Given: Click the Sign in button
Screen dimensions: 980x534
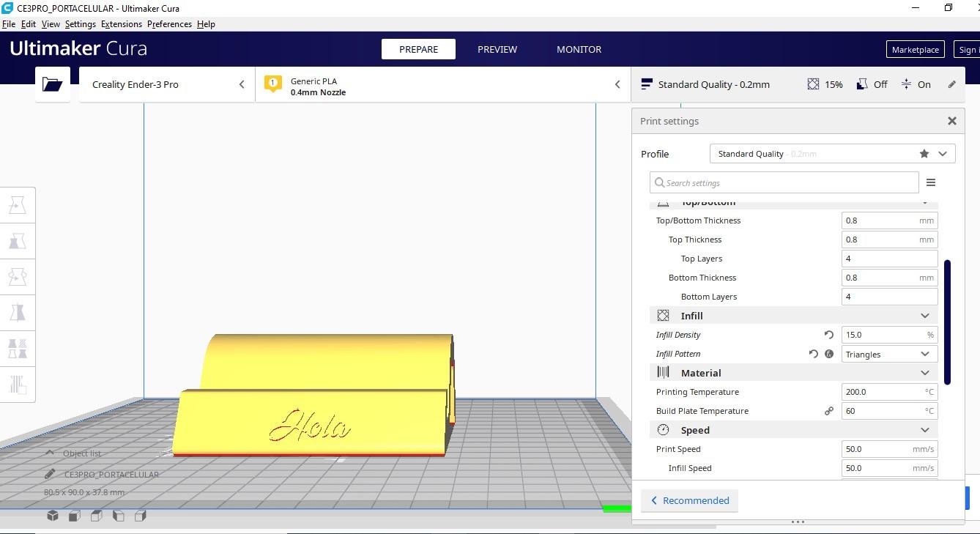Looking at the screenshot, I should pyautogui.click(x=967, y=49).
